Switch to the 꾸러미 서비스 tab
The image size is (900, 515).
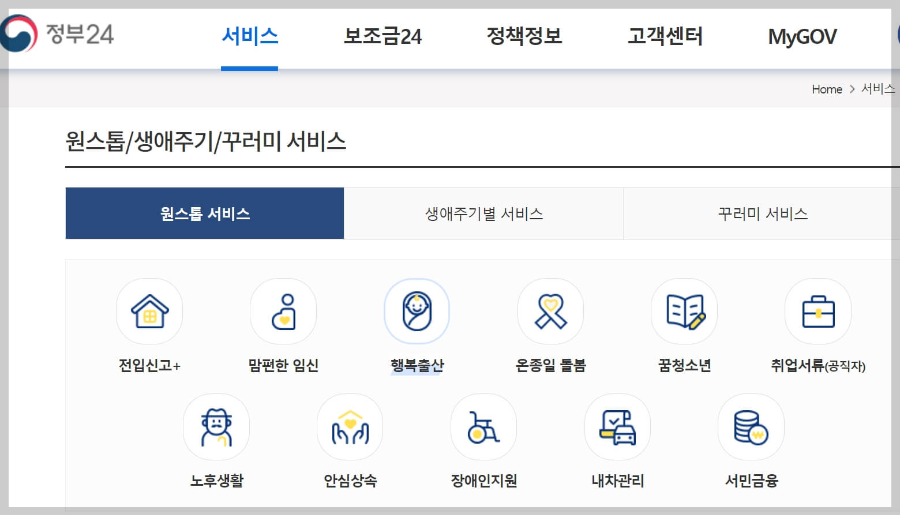pyautogui.click(x=762, y=213)
